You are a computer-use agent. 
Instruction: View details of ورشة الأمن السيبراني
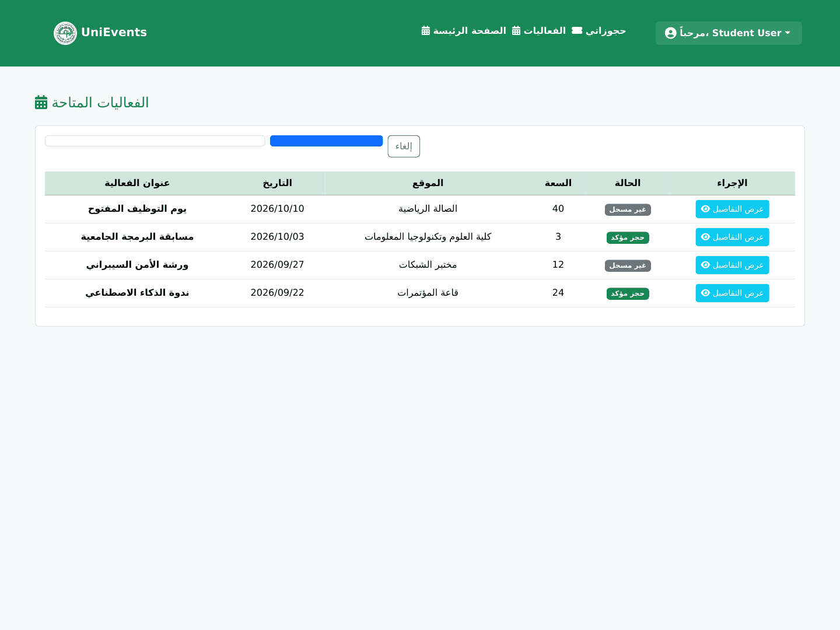[732, 265]
